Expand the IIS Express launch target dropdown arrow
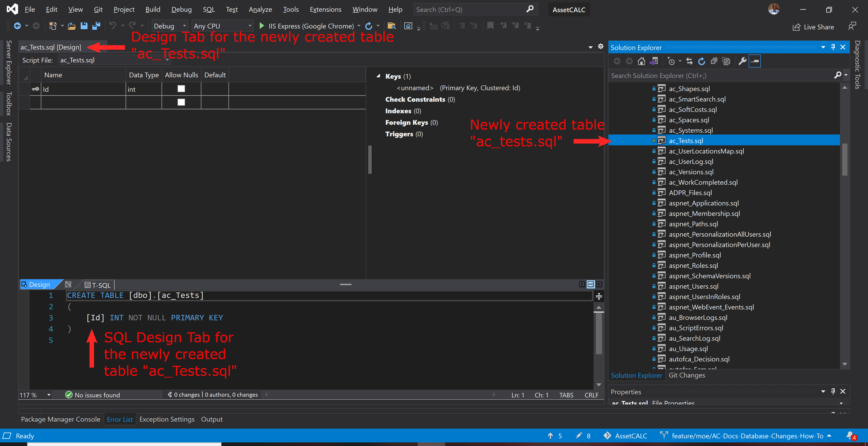Image resolution: width=868 pixels, height=446 pixels. coord(359,26)
